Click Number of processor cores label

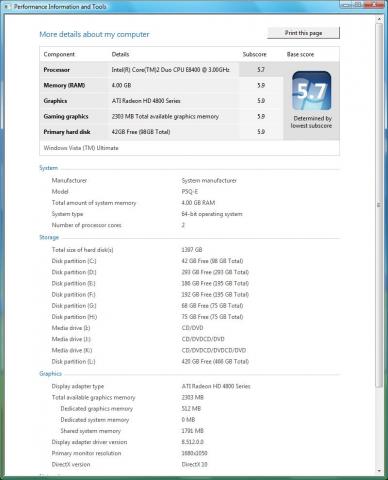point(87,225)
